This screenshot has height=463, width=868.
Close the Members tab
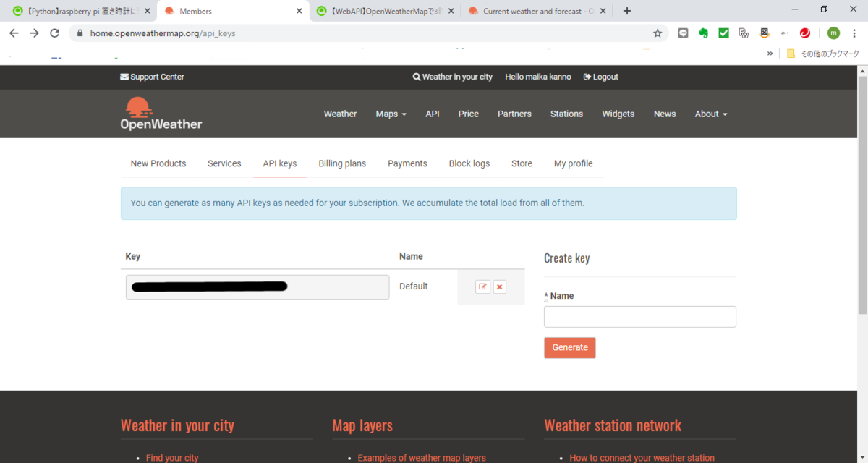point(299,11)
